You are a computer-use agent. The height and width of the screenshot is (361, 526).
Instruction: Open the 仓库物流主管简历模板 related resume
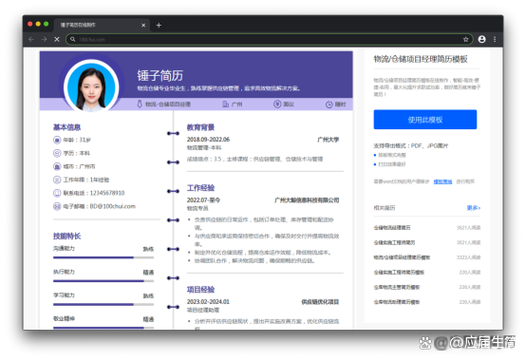397,287
